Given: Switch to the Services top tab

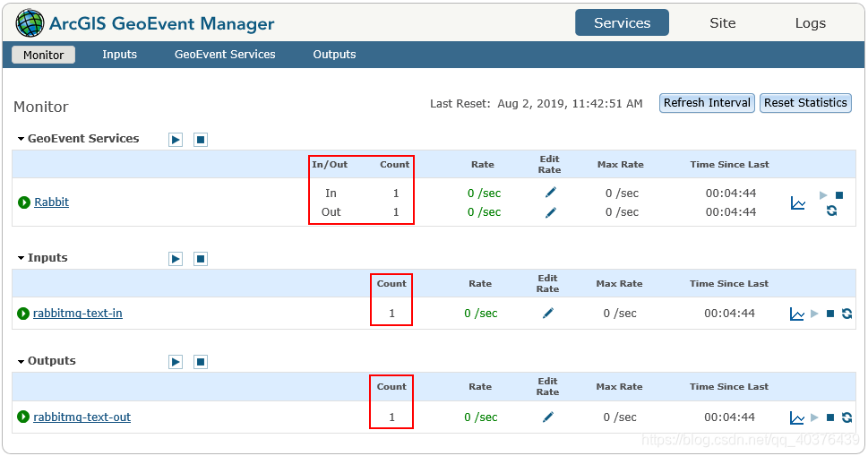Looking at the screenshot, I should click(622, 22).
